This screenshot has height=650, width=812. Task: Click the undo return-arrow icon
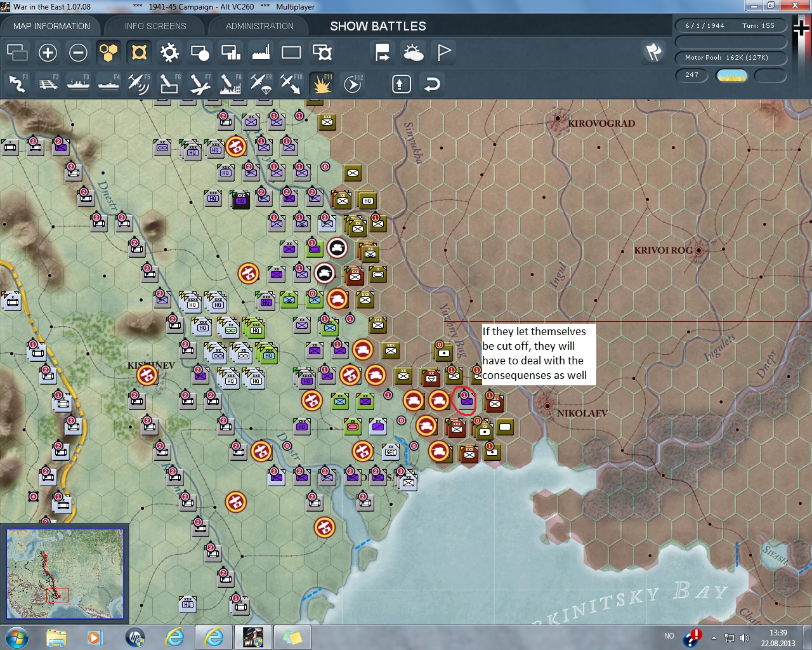tap(432, 84)
